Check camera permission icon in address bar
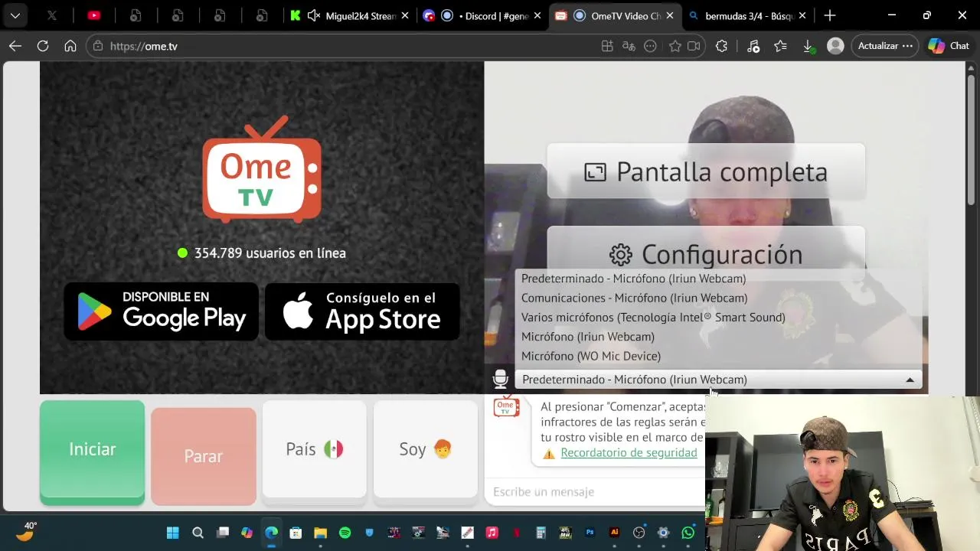Screen dimensions: 980x551 pos(694,46)
